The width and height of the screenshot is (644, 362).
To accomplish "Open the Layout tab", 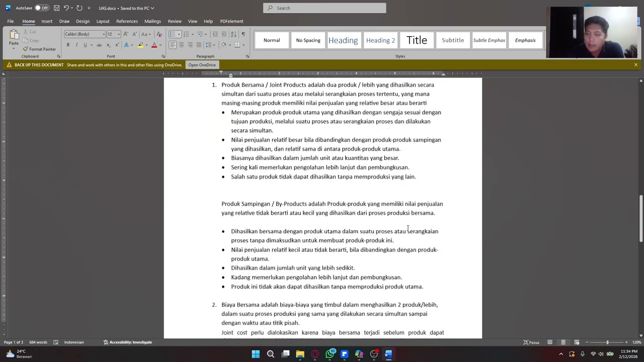I will point(103,21).
